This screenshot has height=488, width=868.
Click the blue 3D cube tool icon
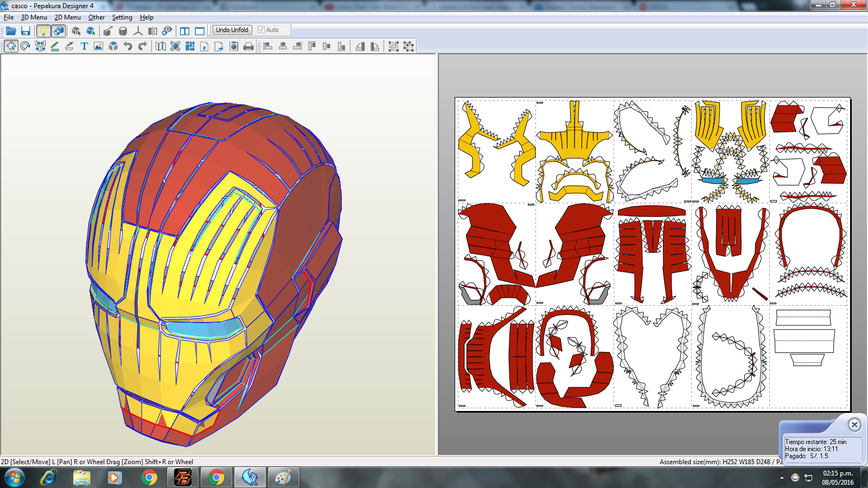click(x=113, y=46)
